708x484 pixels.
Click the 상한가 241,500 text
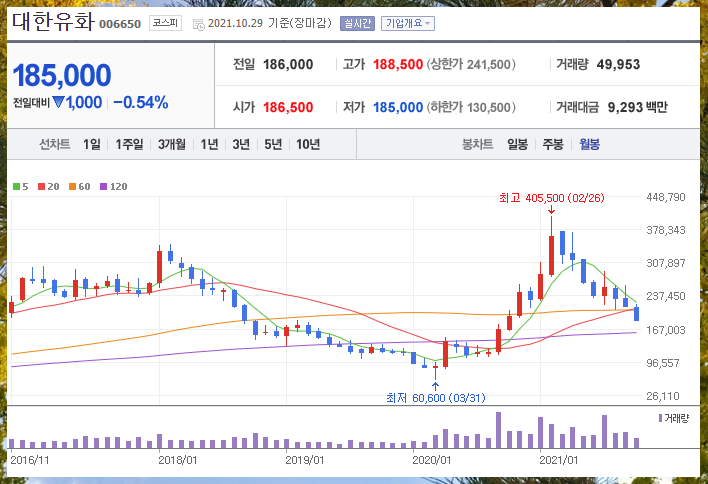coord(471,65)
